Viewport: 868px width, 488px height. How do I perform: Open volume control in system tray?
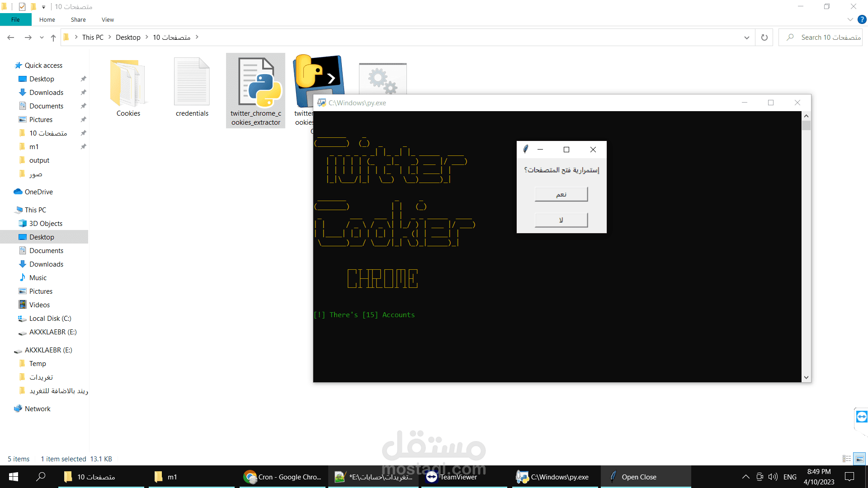tap(773, 477)
